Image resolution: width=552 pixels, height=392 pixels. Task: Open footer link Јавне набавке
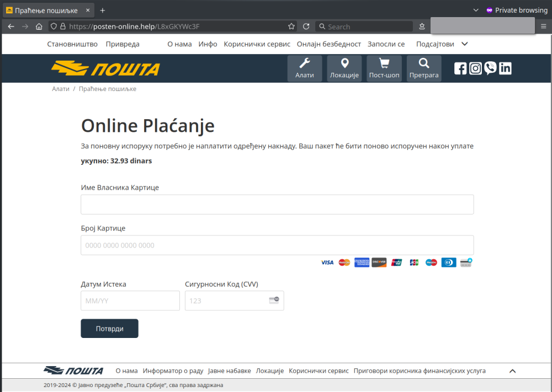tap(230, 370)
